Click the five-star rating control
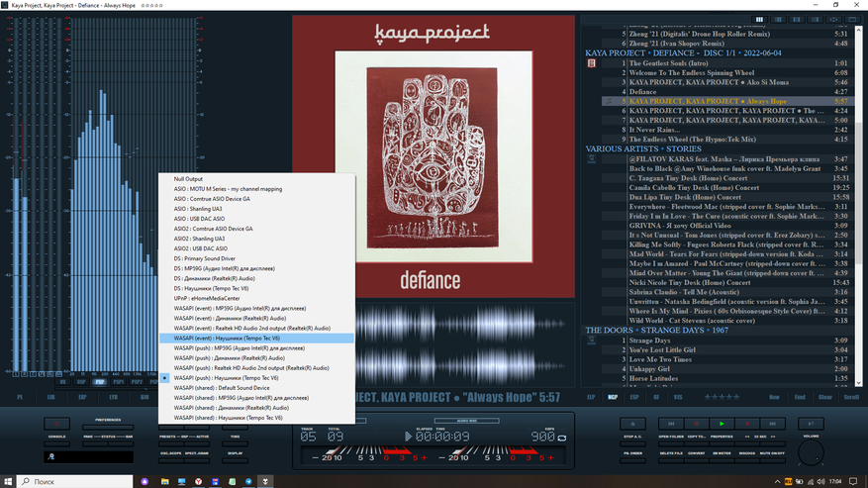 click(722, 397)
